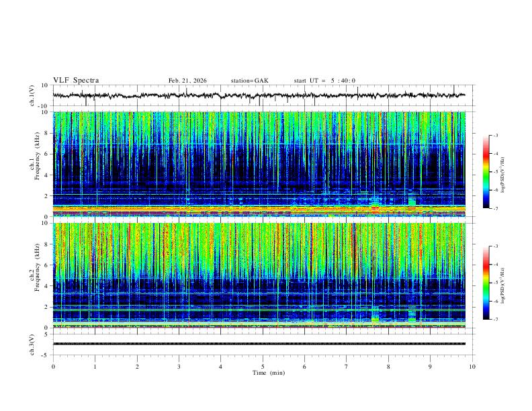This screenshot has width=532, height=411.
Task: Click time-axis tick label '1' at the bottom
Action: [x=95, y=367]
